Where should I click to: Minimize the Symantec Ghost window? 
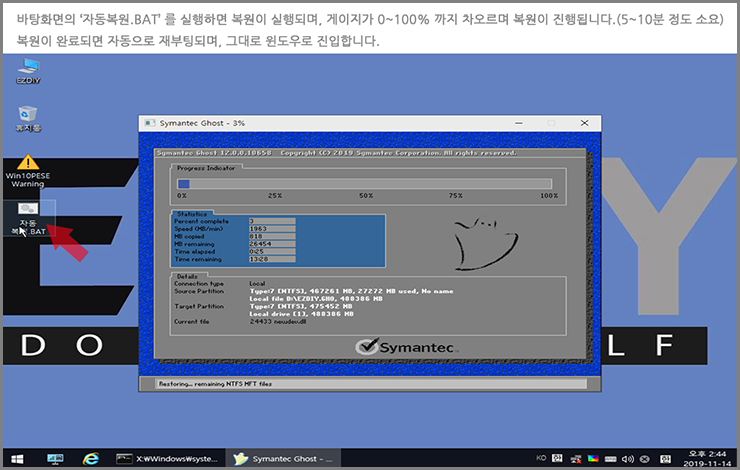(519, 123)
